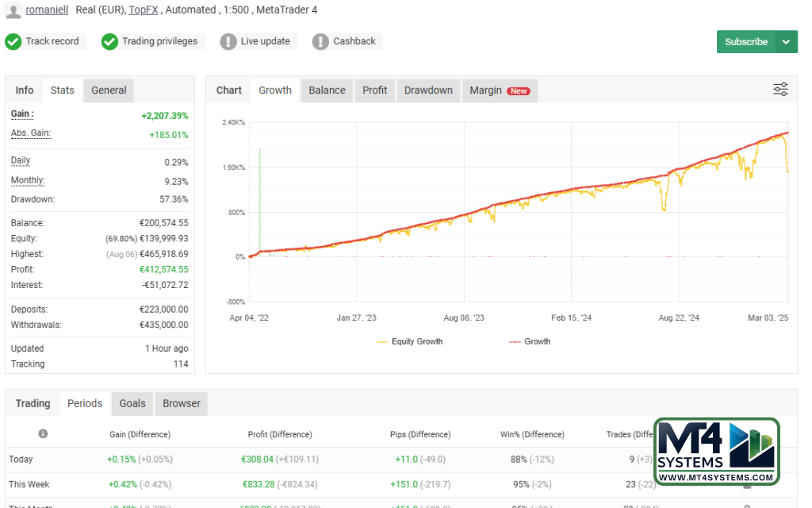The height and width of the screenshot is (508, 812).
Task: Click the Cashback warning icon
Action: coord(320,42)
